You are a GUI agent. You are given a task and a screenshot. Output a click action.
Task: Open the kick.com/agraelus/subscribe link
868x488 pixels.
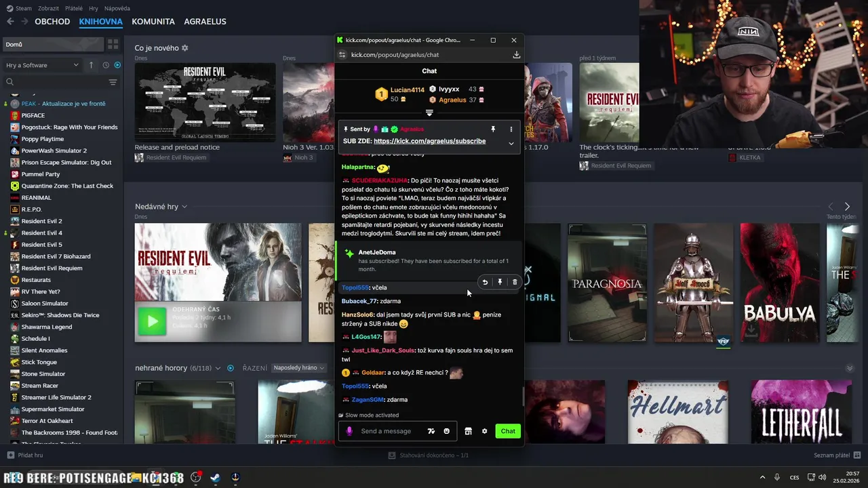429,141
